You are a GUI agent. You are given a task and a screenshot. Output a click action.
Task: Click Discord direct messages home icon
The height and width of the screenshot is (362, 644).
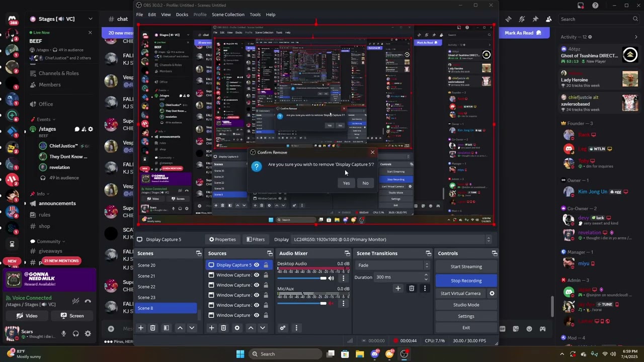tap(12, 19)
